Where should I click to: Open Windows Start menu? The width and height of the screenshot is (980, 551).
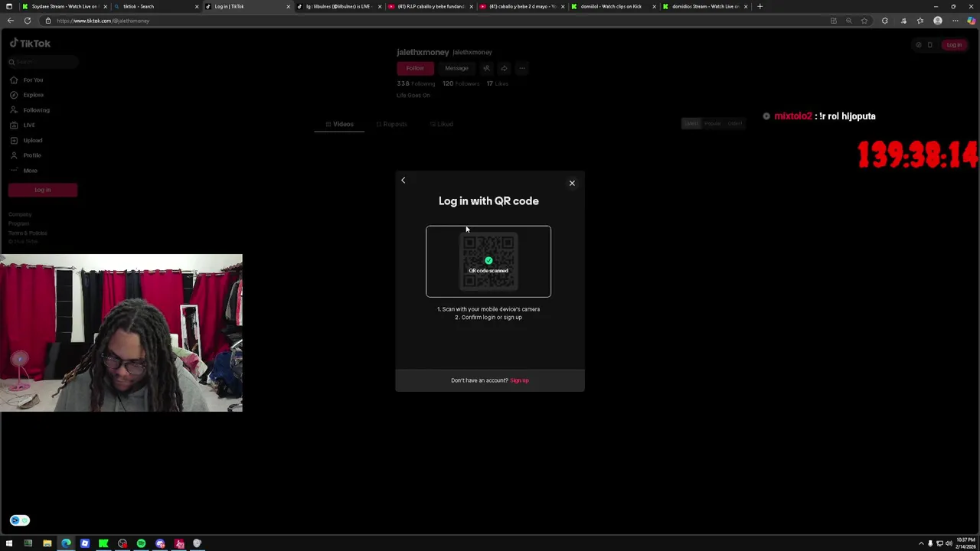pyautogui.click(x=9, y=543)
